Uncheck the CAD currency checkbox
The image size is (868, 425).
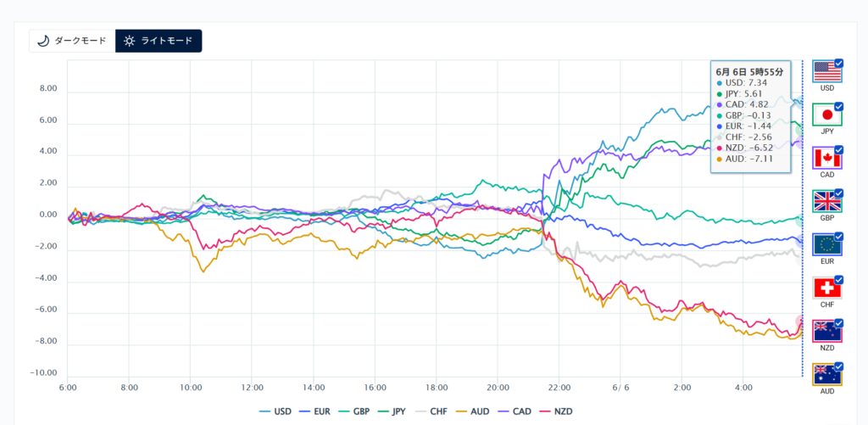838,149
